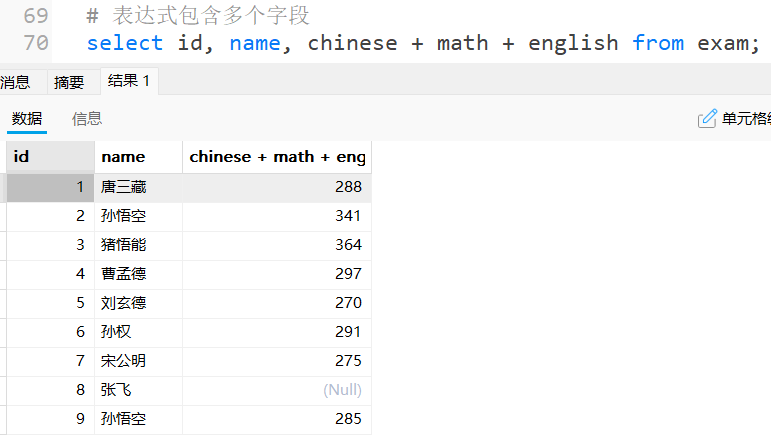Click line number 70 in the editor gutter
This screenshot has height=440, width=771.
coord(36,43)
